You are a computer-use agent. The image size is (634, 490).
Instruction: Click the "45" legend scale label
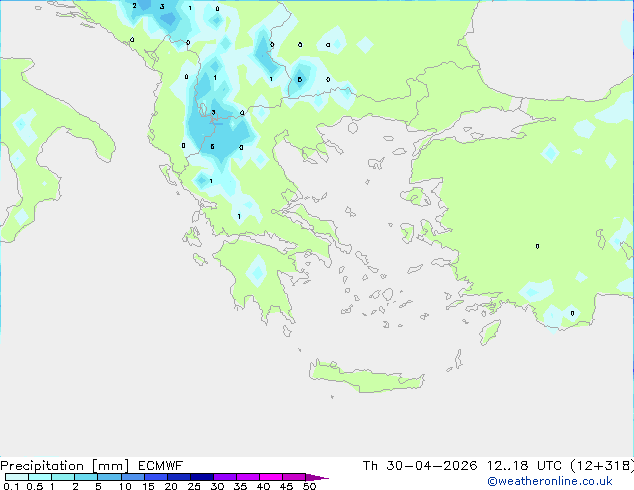click(x=286, y=486)
